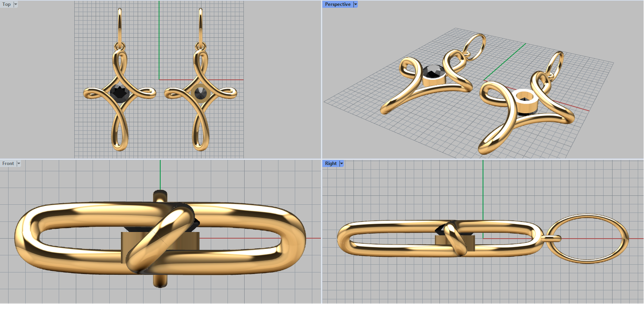Select the empty bezel ring in Perspective view
The height and width of the screenshot is (311, 644).
coord(526,102)
